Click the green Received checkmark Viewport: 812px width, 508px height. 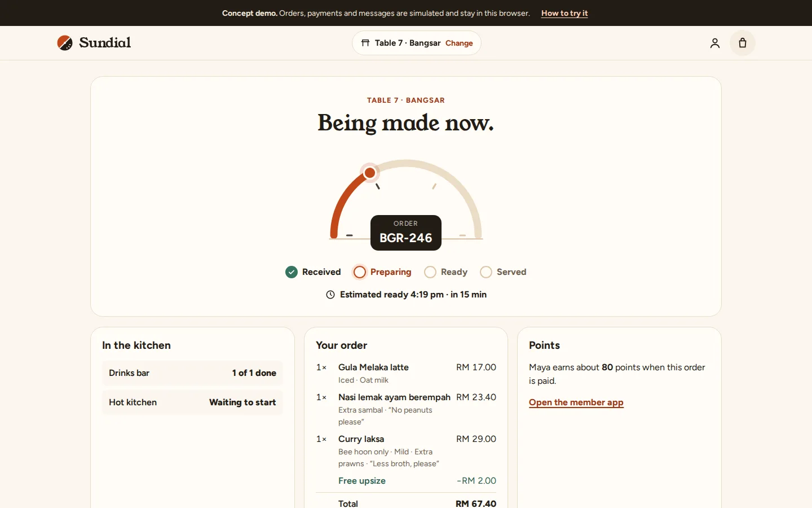coord(292,272)
